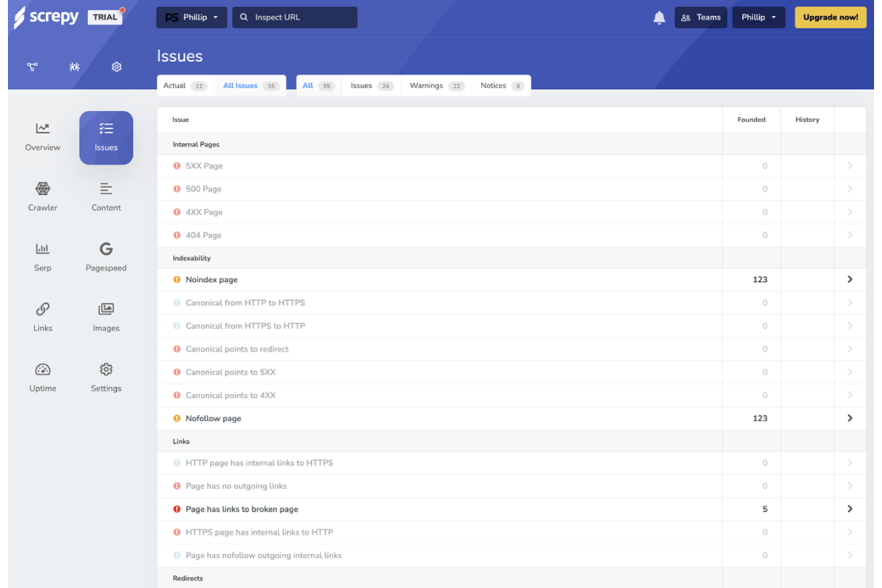This screenshot has width=882, height=588.
Task: Click the Founded column header
Action: coord(751,120)
